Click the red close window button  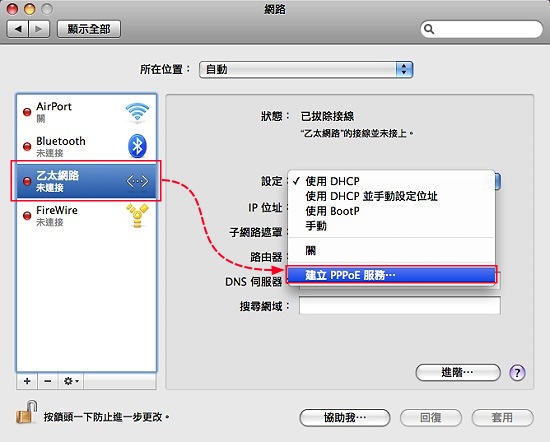tap(12, 9)
